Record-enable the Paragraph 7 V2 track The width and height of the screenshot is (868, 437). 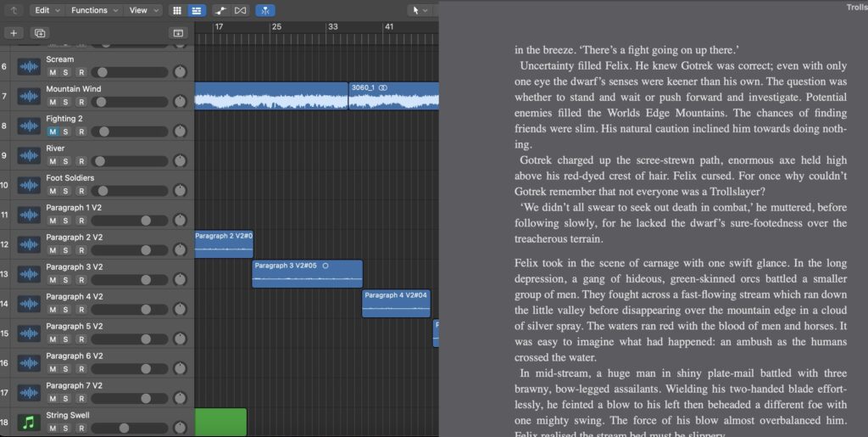(81, 398)
